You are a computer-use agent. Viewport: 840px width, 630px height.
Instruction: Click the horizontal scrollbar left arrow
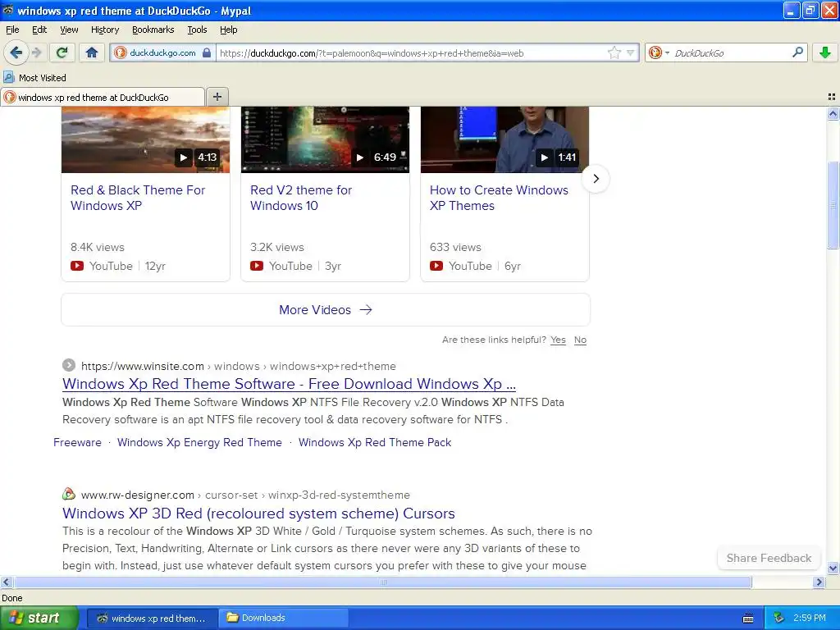coord(6,582)
